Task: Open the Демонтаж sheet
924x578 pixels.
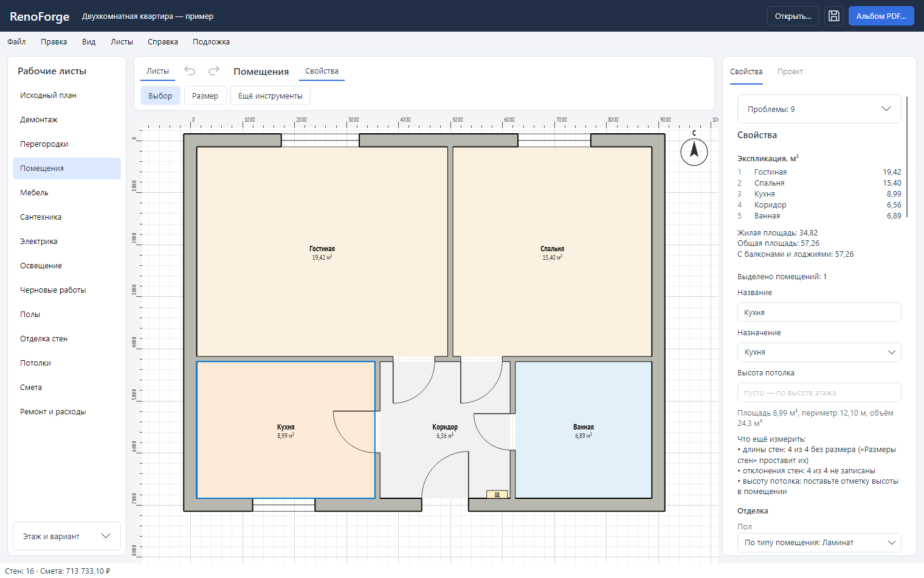Action: pyautogui.click(x=67, y=120)
